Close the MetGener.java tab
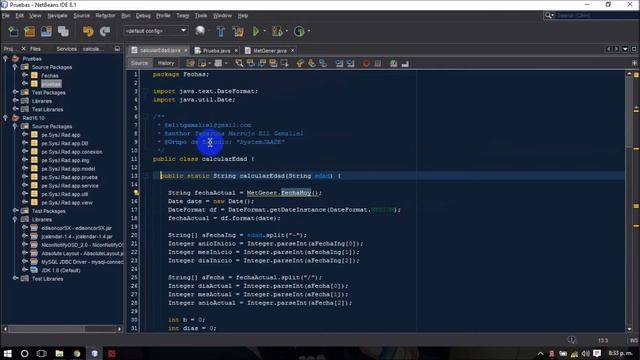Screen dimensions: 640x360 [x=293, y=51]
